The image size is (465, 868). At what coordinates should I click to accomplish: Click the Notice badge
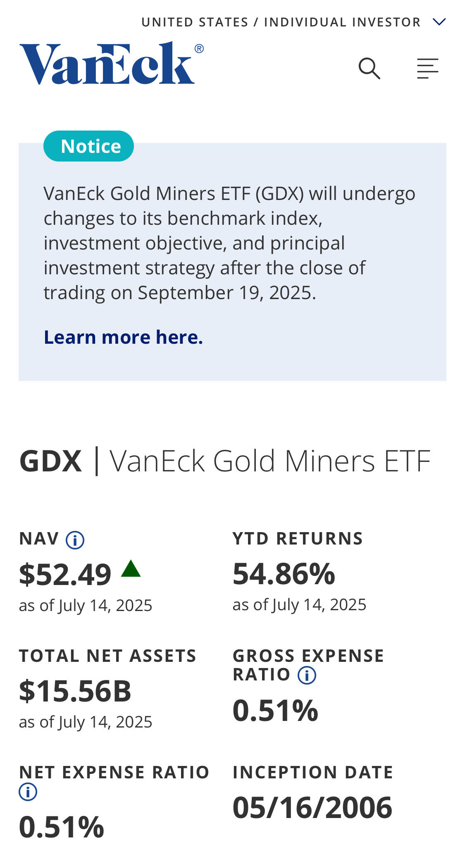(x=88, y=146)
